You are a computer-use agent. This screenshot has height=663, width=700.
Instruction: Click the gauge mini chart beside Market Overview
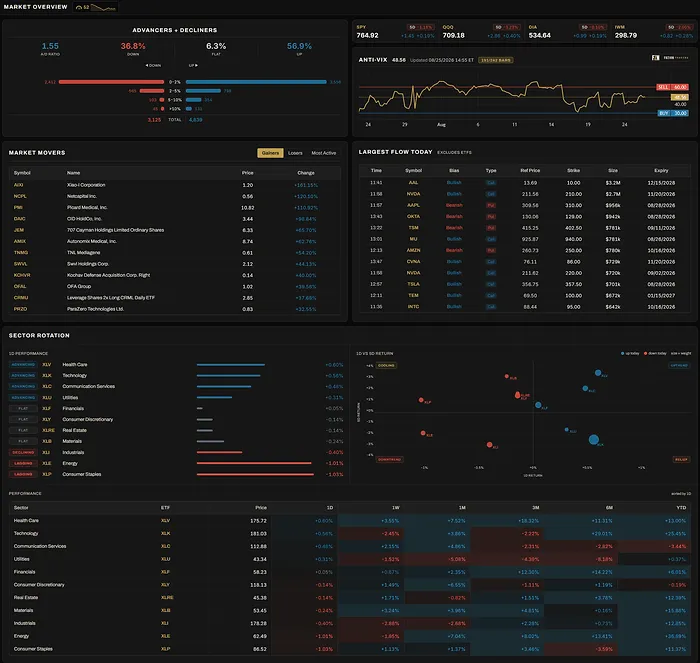click(96, 7)
